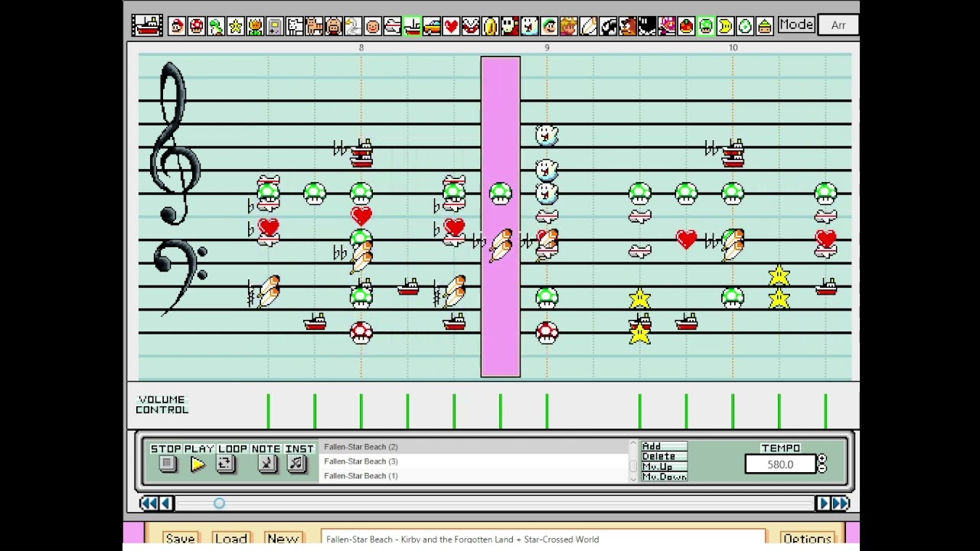Open the Options menu
980x551 pixels.
(807, 538)
